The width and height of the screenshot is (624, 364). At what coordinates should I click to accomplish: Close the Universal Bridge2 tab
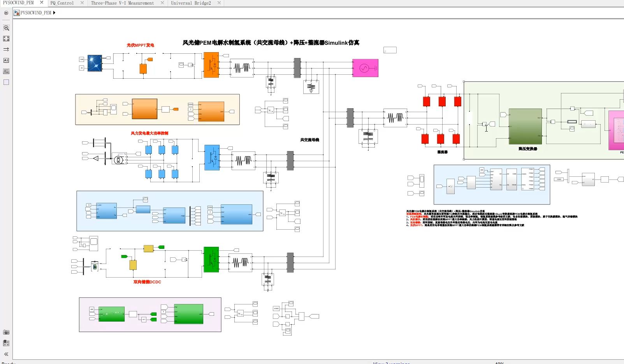coord(219,3)
